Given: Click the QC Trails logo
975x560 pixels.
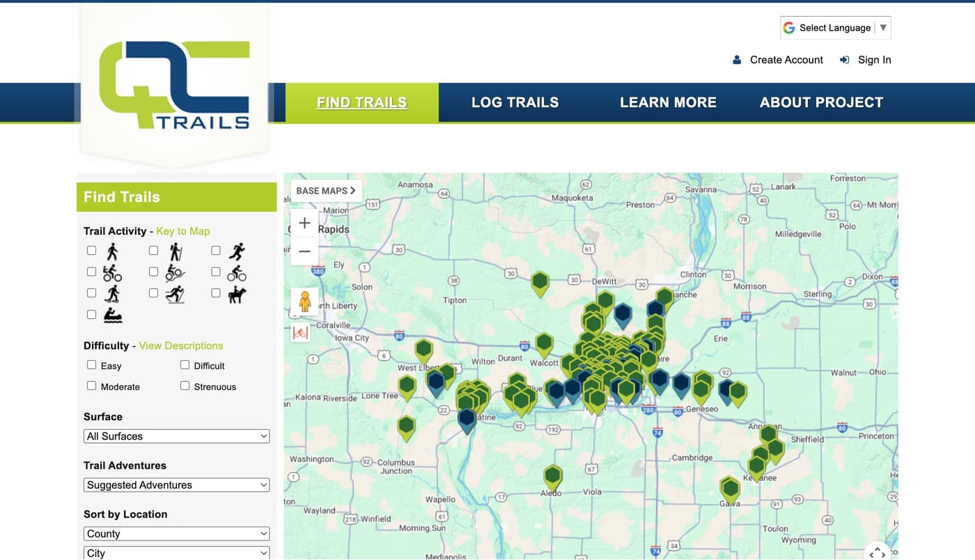Looking at the screenshot, I should pyautogui.click(x=174, y=85).
